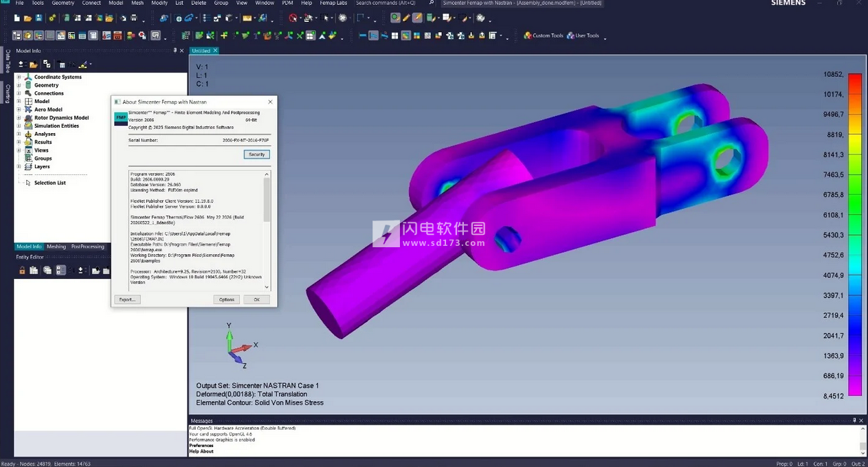Image resolution: width=868 pixels, height=467 pixels.
Task: Click the Export... button in About dialog
Action: pos(127,299)
